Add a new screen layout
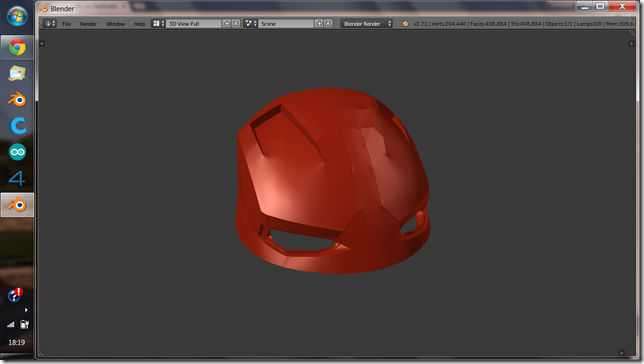644x364 pixels. coord(227,24)
